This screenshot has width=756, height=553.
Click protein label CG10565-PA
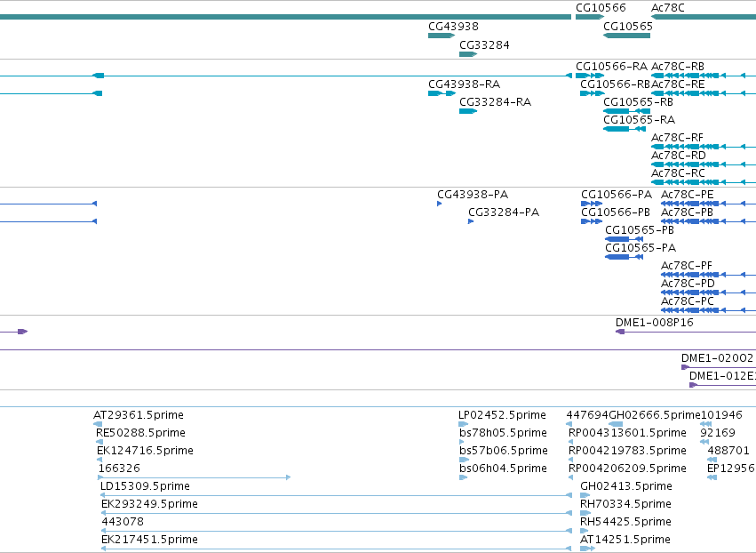pos(641,249)
